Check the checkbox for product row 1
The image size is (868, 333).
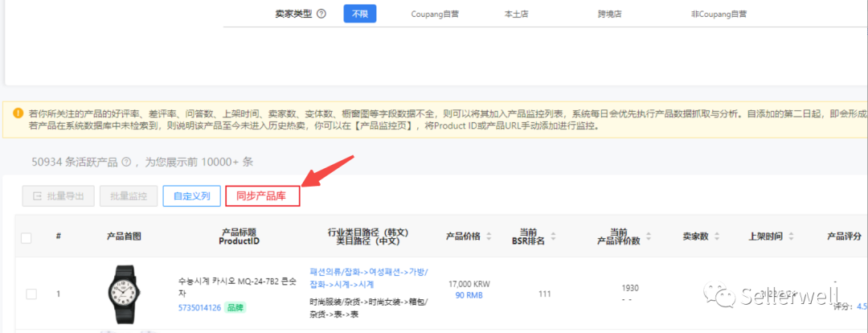click(x=31, y=294)
